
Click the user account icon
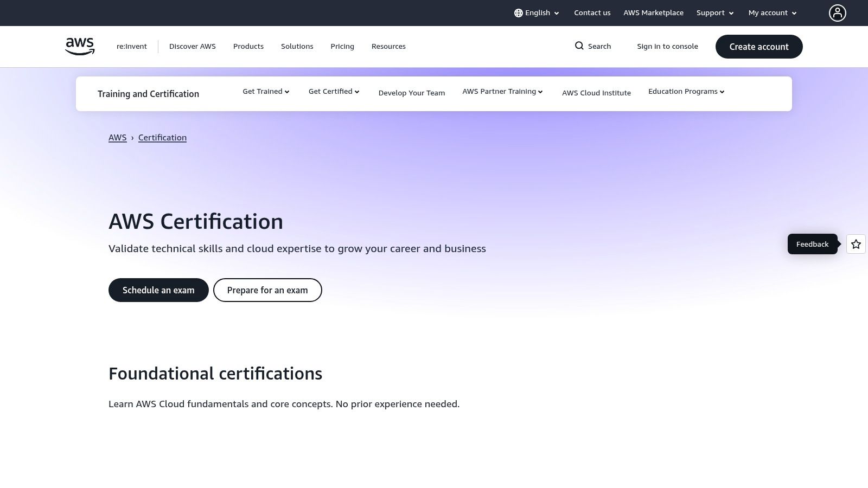[x=838, y=12]
